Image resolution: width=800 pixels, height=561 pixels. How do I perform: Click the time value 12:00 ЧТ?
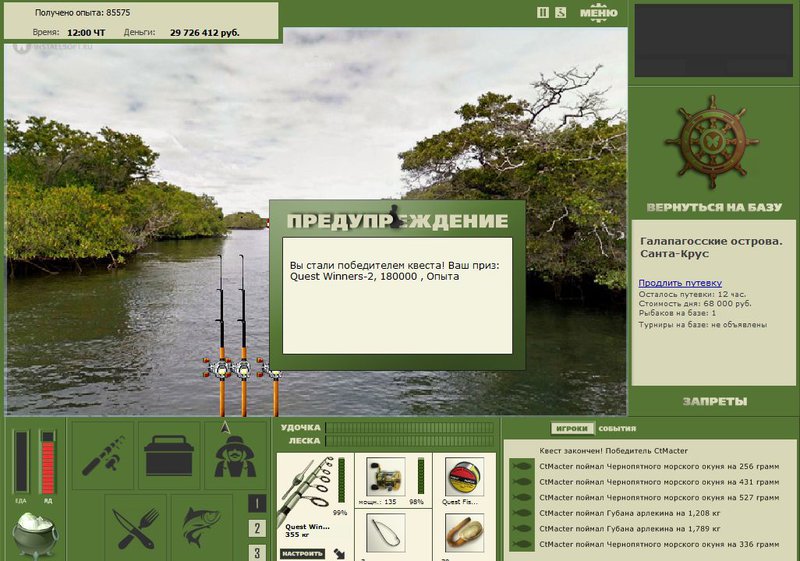86,33
